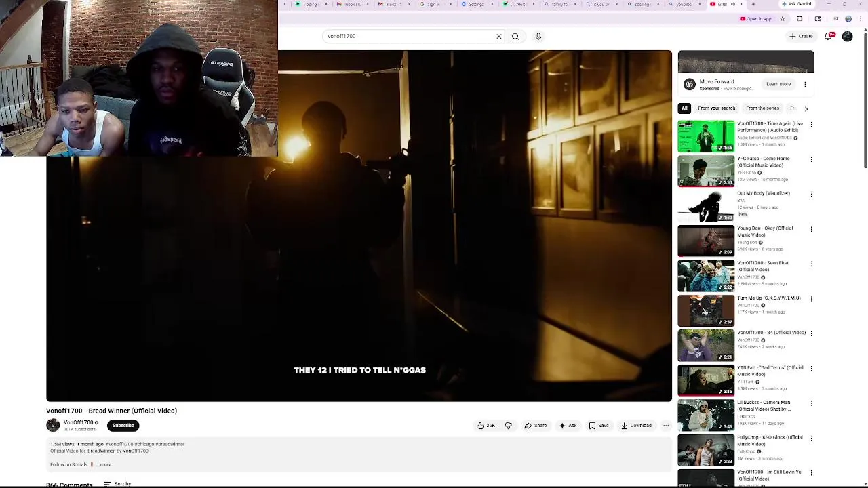
Task: Open options for Bad Terms video
Action: (811, 368)
